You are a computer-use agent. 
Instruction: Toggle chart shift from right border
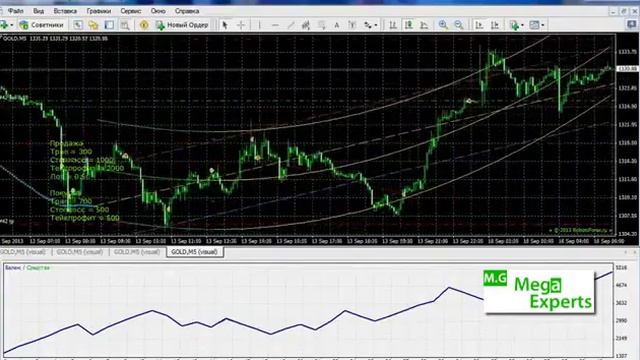495,25
